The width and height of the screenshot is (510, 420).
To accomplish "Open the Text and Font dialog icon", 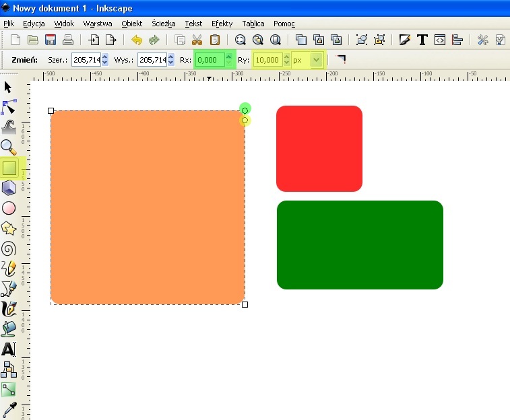I will [x=422, y=40].
